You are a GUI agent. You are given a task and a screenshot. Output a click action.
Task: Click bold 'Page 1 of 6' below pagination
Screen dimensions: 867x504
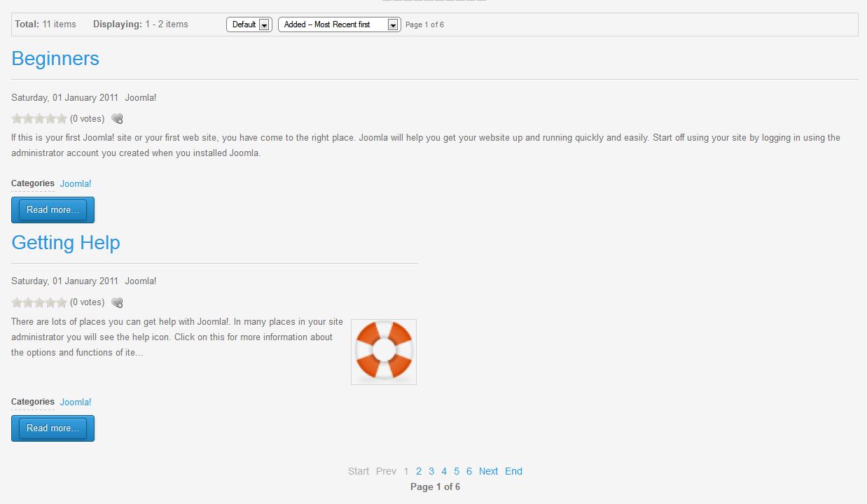click(436, 486)
